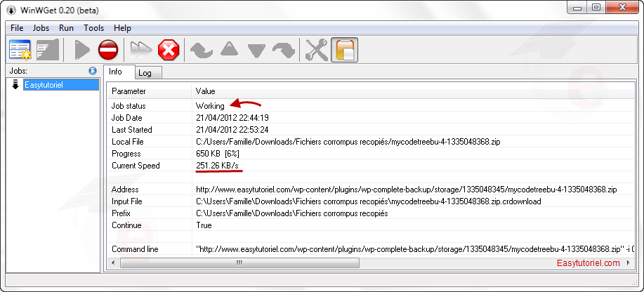Select the Easytutoriel job in list
Viewport: 644px width, 292px height.
tap(61, 85)
